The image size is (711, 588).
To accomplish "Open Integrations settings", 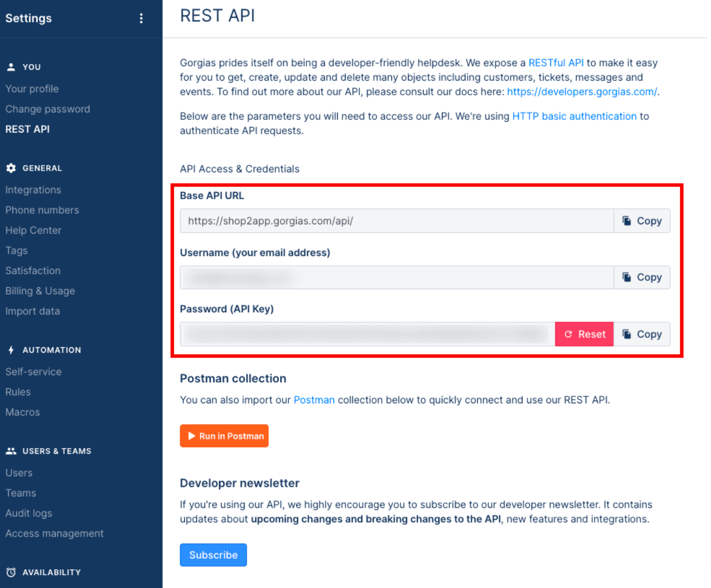I will tap(33, 190).
